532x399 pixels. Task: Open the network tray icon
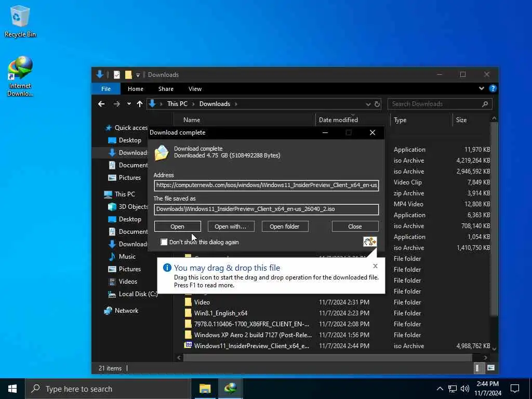click(x=453, y=389)
